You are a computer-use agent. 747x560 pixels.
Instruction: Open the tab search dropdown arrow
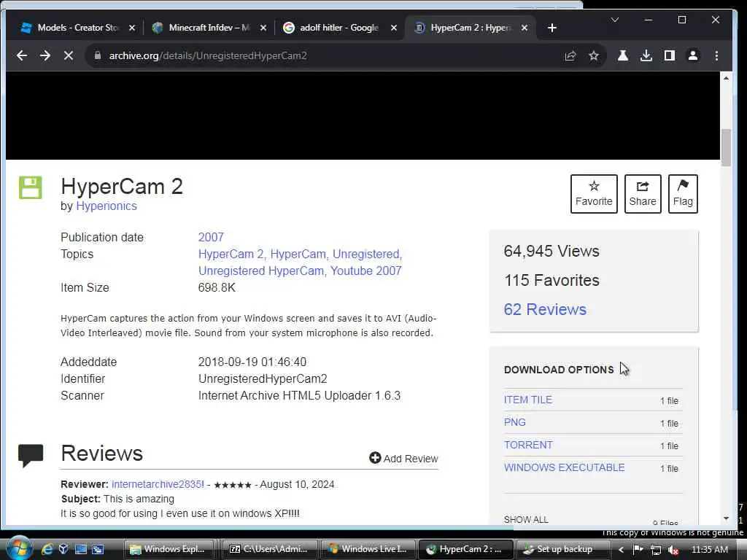614,20
